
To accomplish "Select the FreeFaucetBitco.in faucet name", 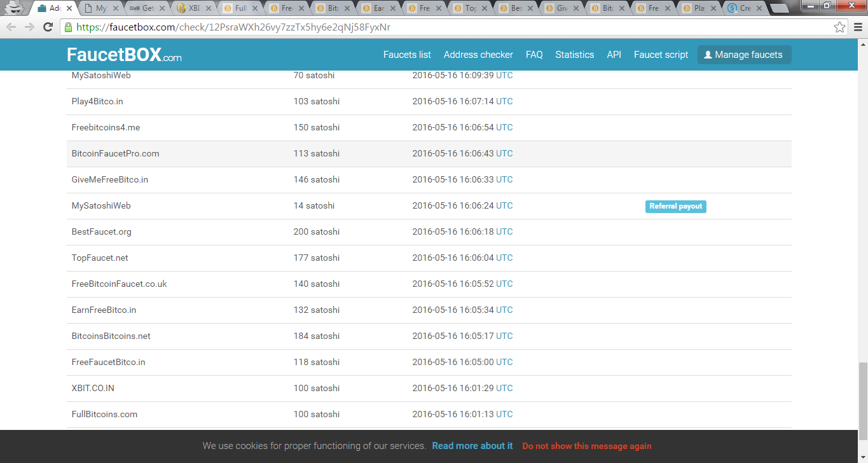I will click(x=109, y=362).
